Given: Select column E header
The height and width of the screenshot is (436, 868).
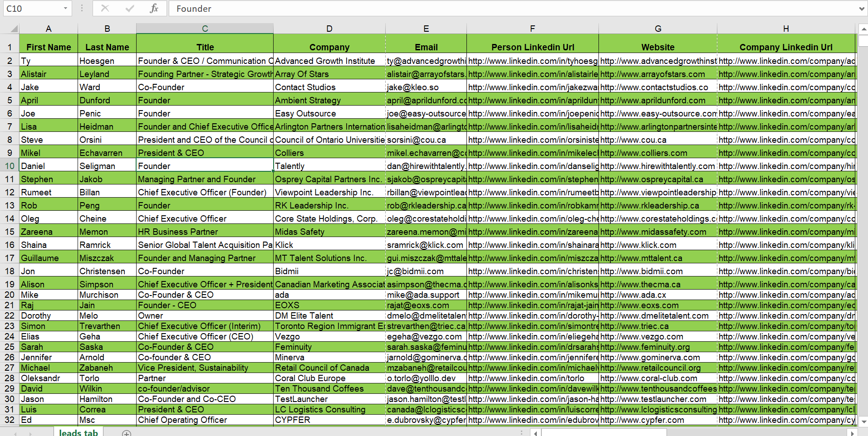Looking at the screenshot, I should (426, 29).
